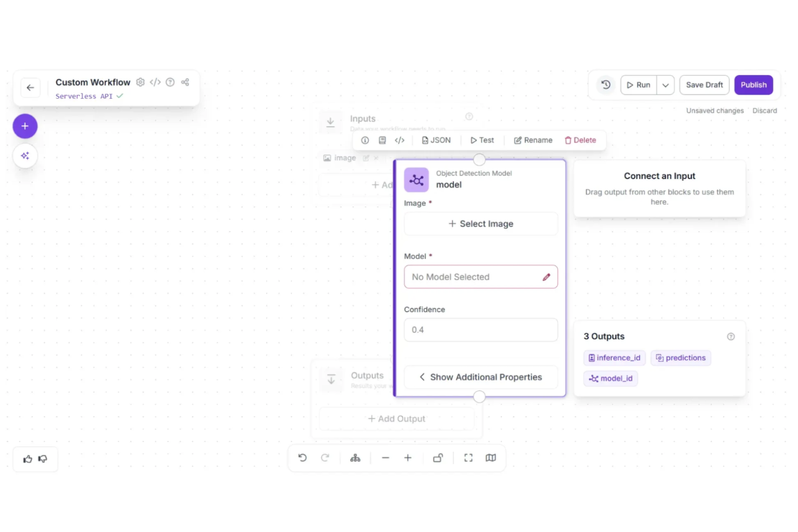Redo using the bottom toolbar
This screenshot has height=532, width=798.
[325, 458]
